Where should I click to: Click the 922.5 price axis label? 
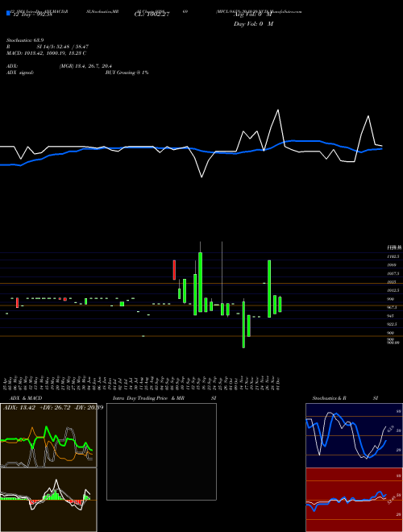click(392, 324)
